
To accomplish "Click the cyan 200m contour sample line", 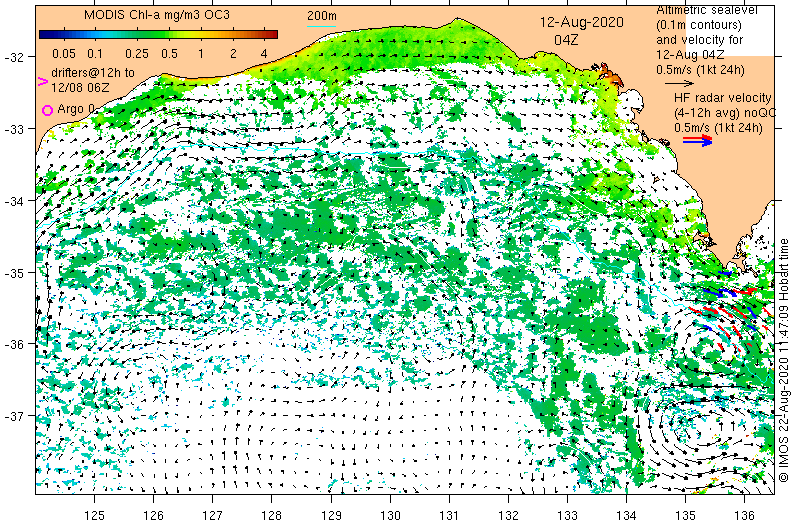I will (321, 26).
